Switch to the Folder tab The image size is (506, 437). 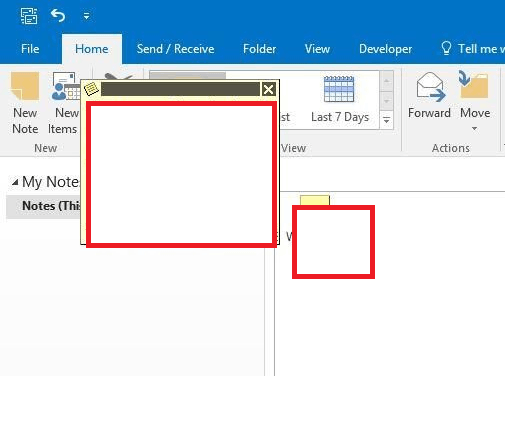pyautogui.click(x=259, y=49)
